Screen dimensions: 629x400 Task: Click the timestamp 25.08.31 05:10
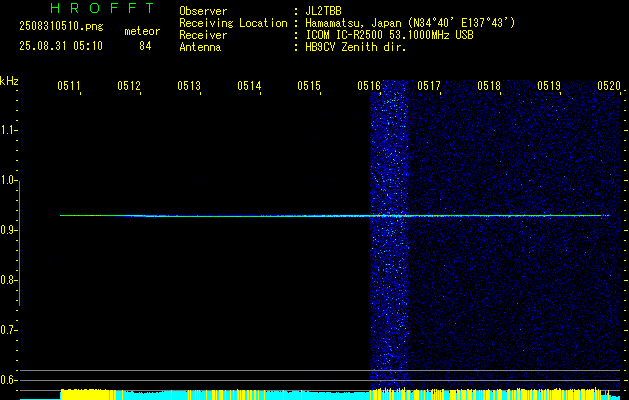tap(61, 46)
